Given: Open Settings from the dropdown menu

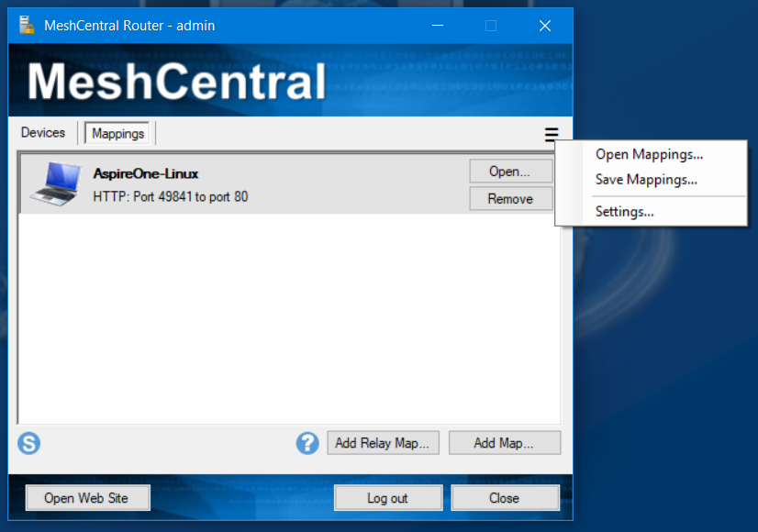Looking at the screenshot, I should coord(624,211).
